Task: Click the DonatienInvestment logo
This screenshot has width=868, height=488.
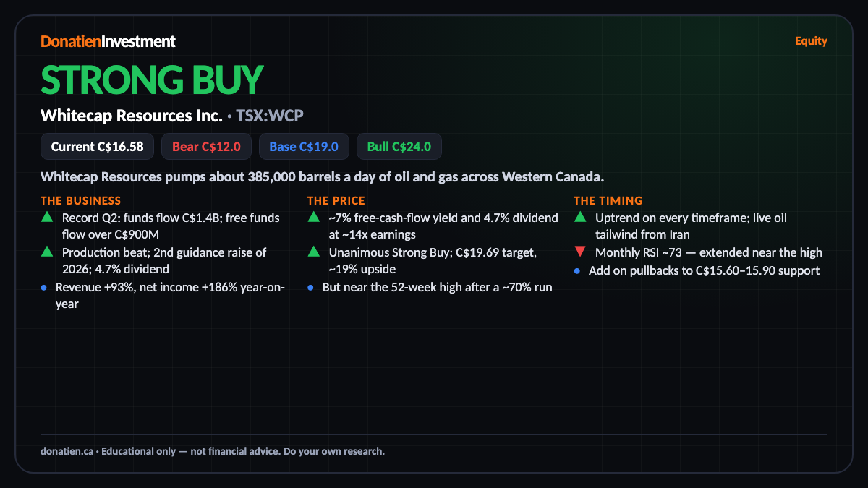Action: coord(108,41)
